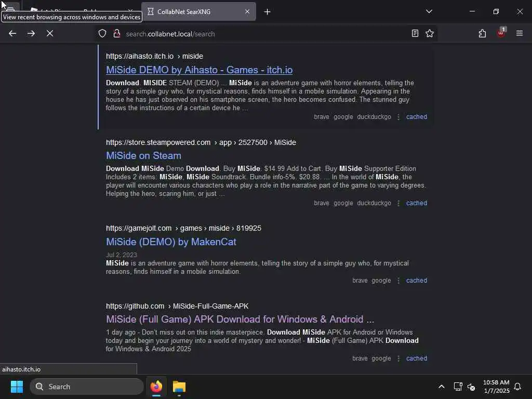
Task: Select the CollabNet SearXNG tab
Action: (198, 11)
